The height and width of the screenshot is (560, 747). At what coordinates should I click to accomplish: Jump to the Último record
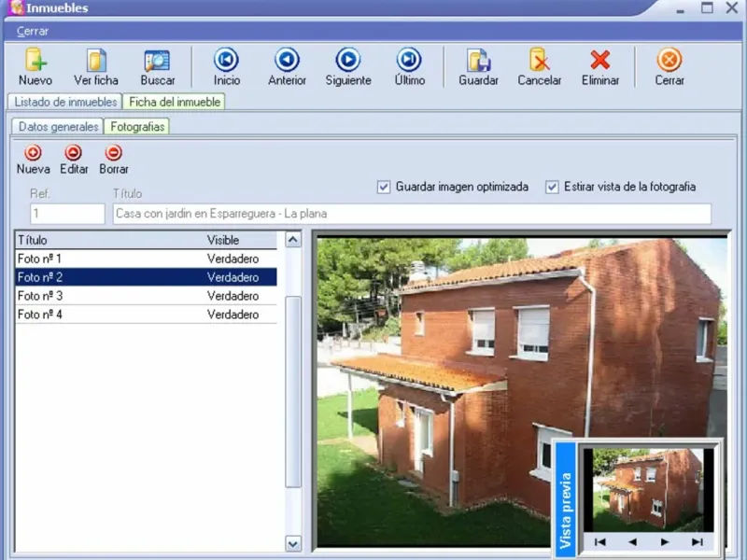(x=409, y=66)
